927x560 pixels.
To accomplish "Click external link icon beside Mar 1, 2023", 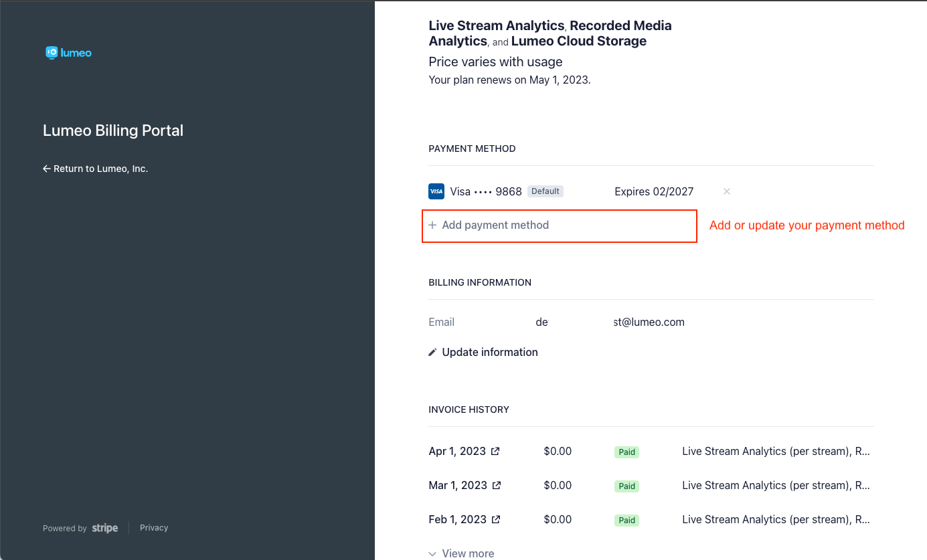I will pos(497,486).
